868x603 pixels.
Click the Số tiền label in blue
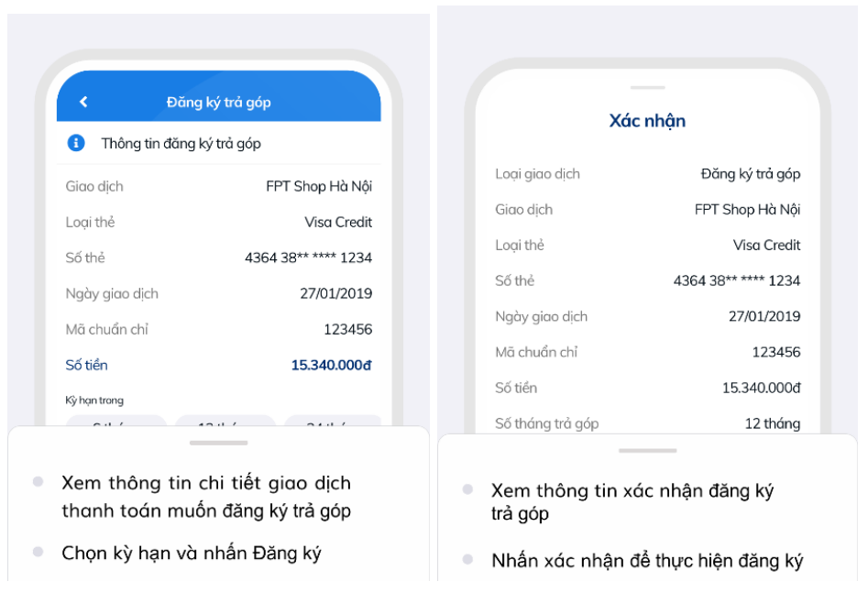[86, 365]
